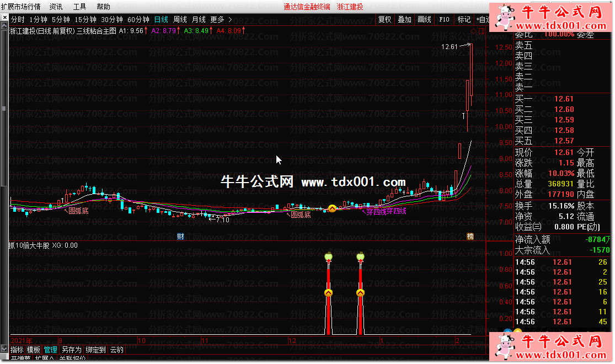Click the 净流入额 value -8784万
The image size is (615, 364).
click(598, 240)
